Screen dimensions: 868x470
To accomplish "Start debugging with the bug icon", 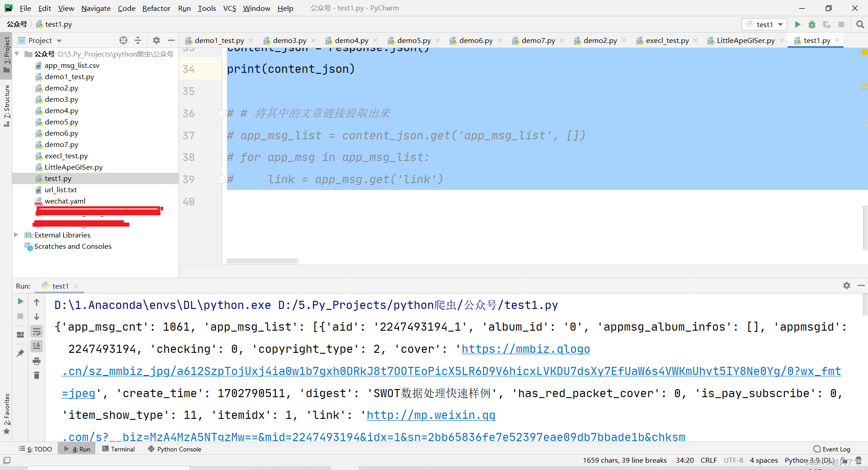I will tap(812, 24).
